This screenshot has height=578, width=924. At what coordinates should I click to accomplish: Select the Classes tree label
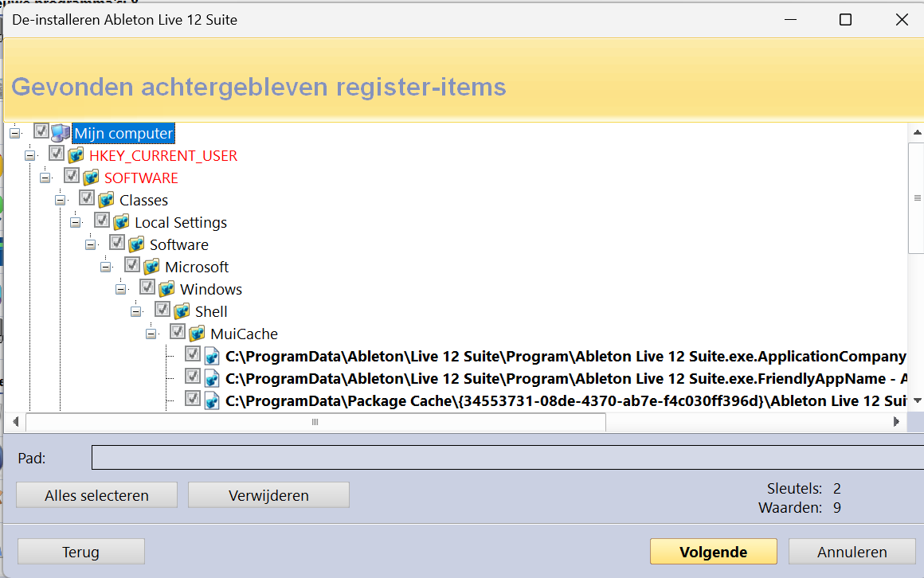point(144,201)
